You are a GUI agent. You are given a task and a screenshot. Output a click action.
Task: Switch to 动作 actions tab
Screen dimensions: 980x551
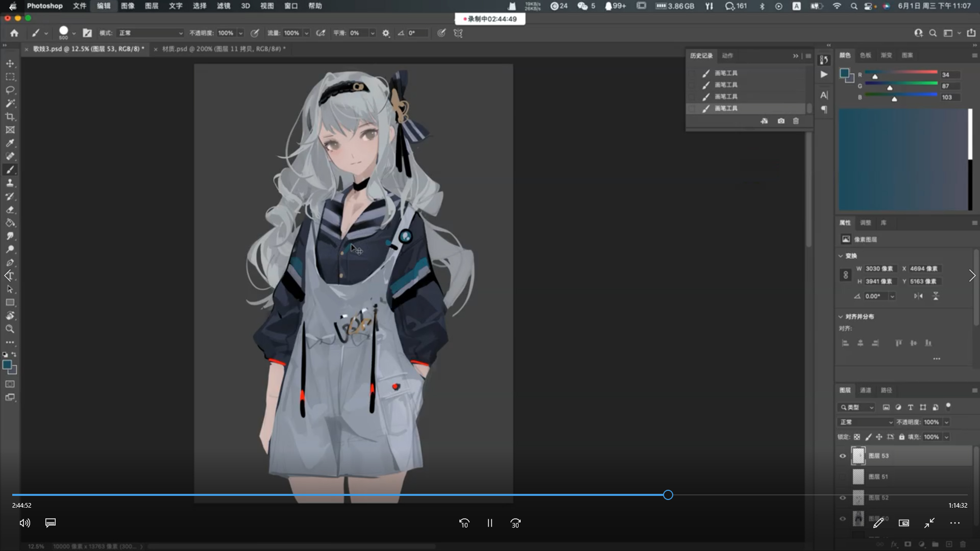pyautogui.click(x=727, y=56)
